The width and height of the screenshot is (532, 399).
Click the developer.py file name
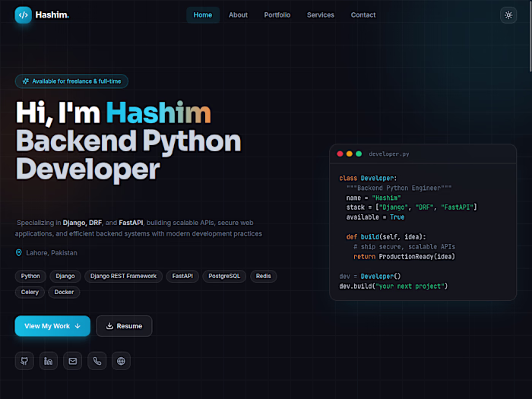point(389,154)
